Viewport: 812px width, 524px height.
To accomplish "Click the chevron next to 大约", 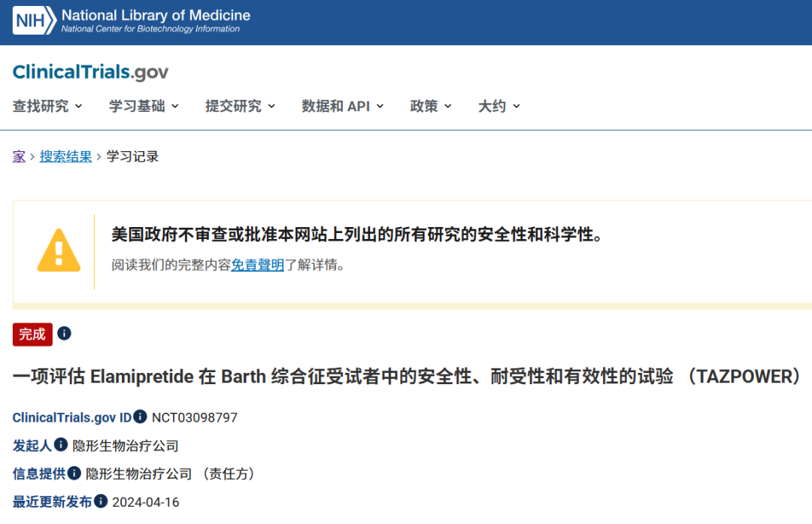I will click(x=517, y=106).
